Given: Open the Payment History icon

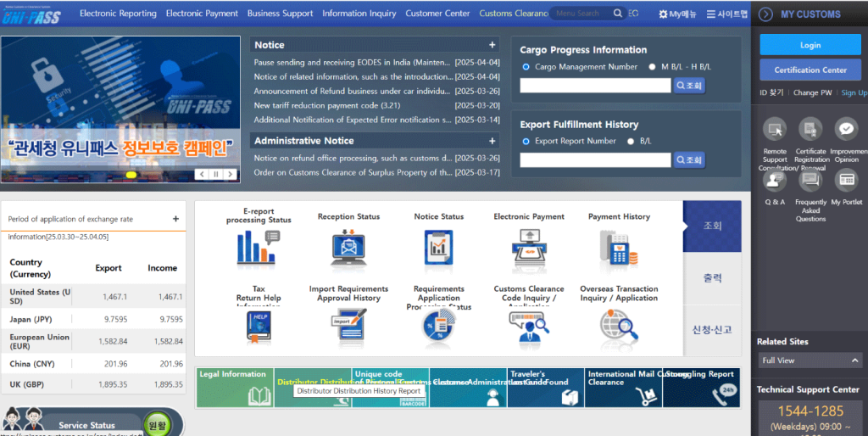Looking at the screenshot, I should tap(619, 247).
